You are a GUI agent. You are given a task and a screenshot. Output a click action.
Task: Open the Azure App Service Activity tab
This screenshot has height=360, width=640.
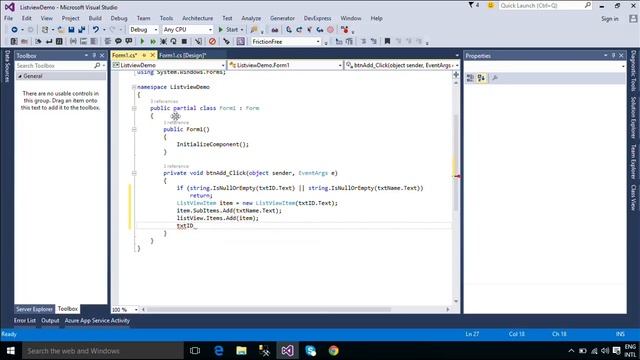click(x=97, y=320)
